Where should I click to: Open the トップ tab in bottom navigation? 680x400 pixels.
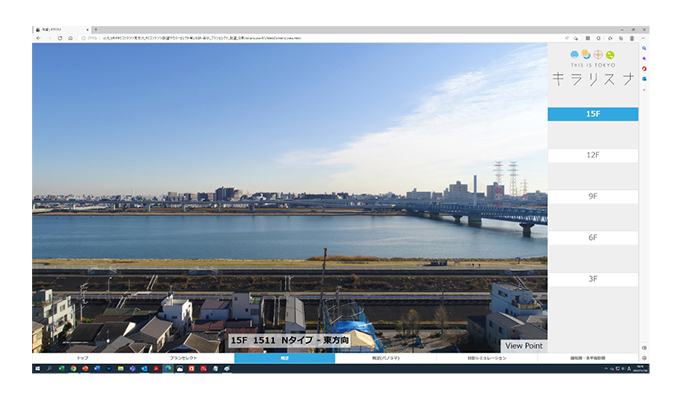click(x=82, y=358)
